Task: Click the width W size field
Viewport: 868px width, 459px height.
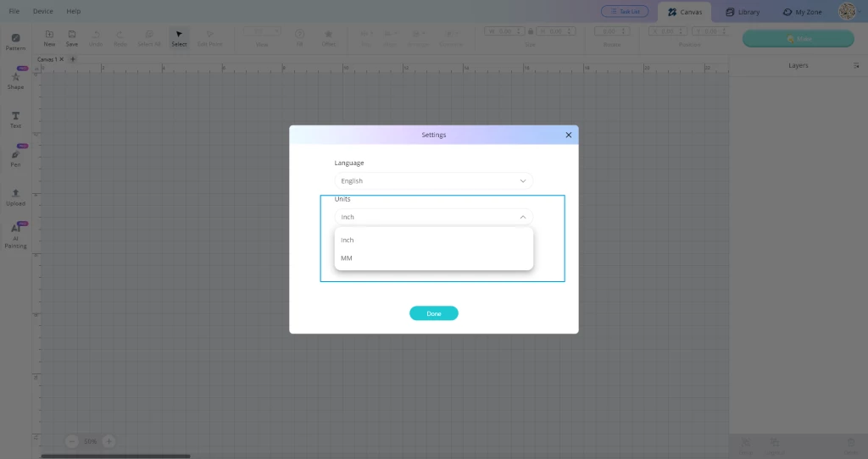Action: (504, 31)
